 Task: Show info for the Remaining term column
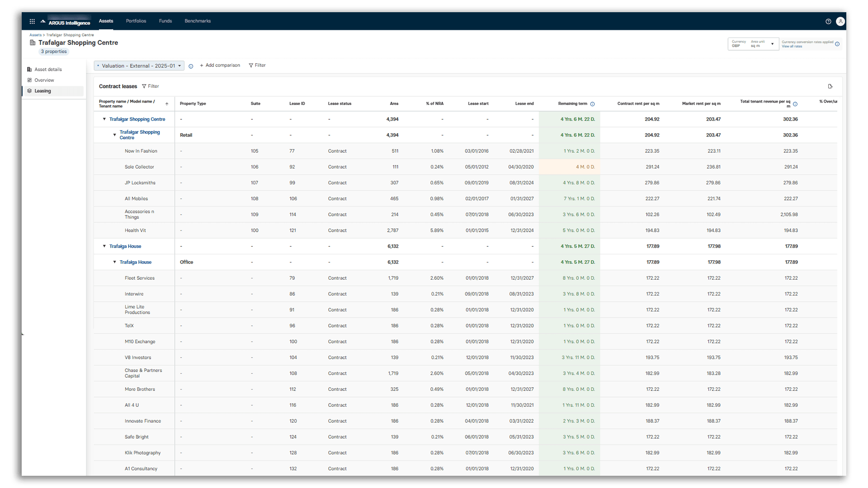tap(593, 103)
